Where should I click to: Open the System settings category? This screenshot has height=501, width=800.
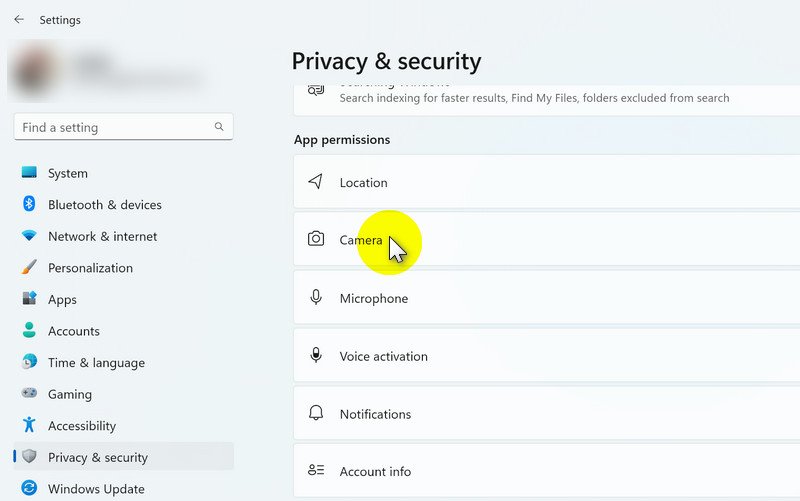(67, 173)
